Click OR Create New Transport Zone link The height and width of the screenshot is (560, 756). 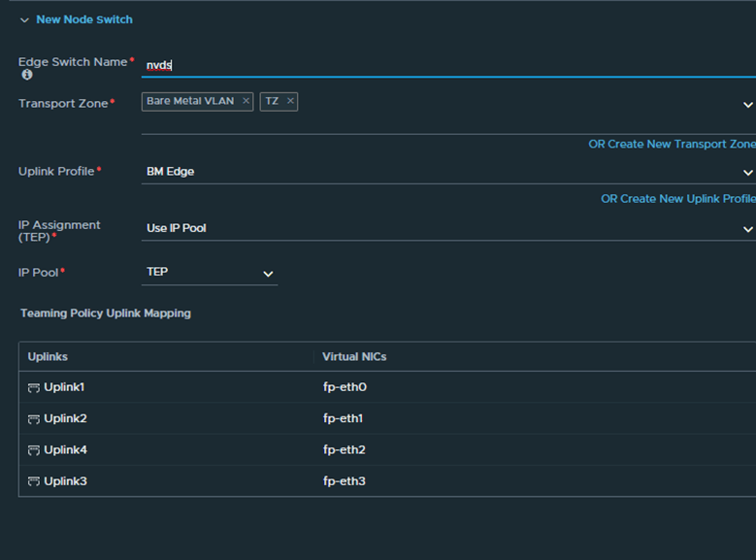point(672,144)
